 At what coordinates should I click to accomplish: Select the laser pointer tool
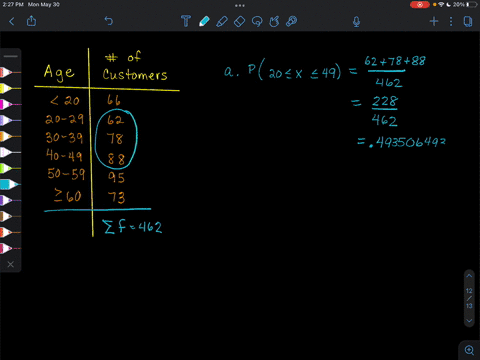pyautogui.click(x=291, y=21)
